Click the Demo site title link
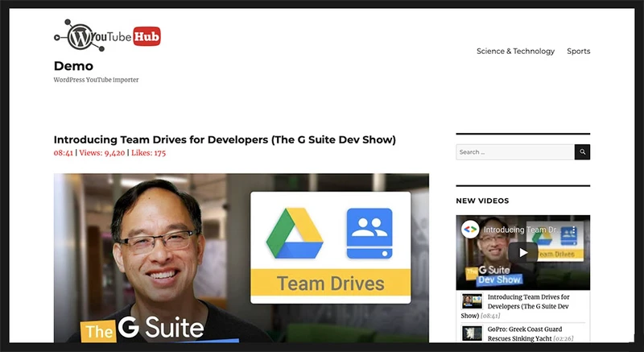644x352 pixels. [x=73, y=66]
